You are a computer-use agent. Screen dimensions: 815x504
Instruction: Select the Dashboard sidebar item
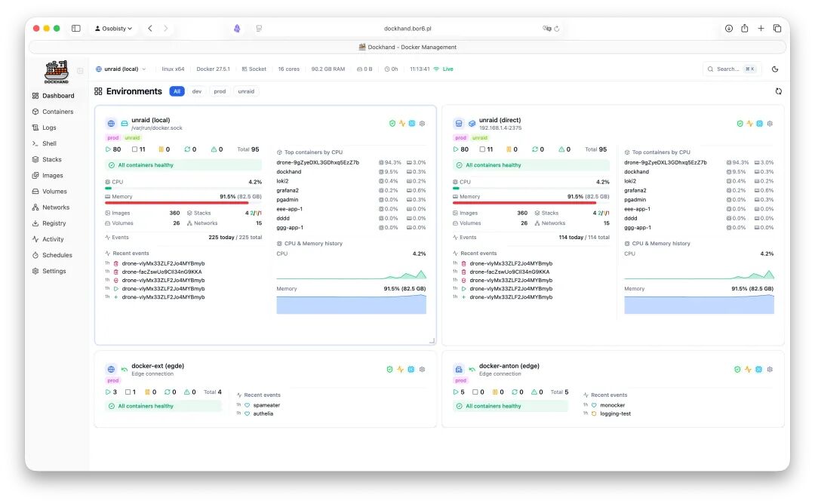[53, 96]
